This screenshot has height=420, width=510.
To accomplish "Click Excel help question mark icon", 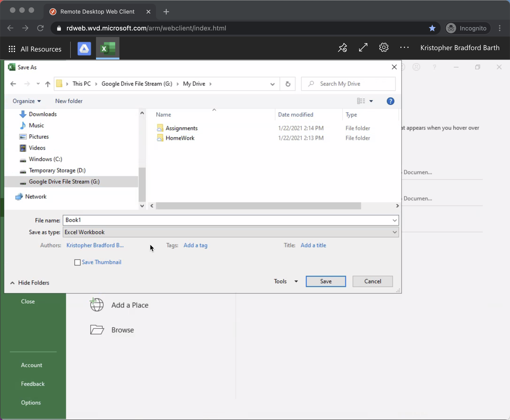I will pos(435,67).
